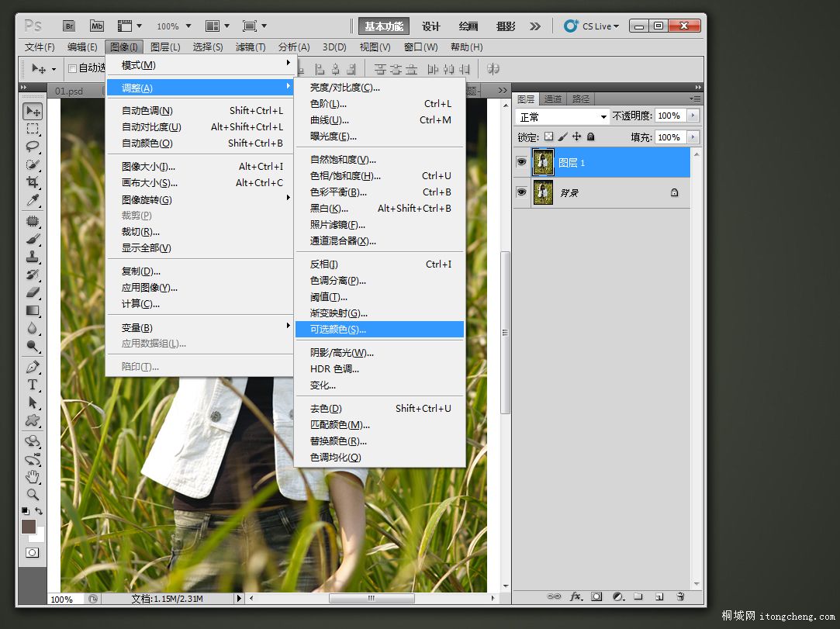Hide layer 图层 1 with its eye icon
The image size is (840, 629).
click(522, 162)
